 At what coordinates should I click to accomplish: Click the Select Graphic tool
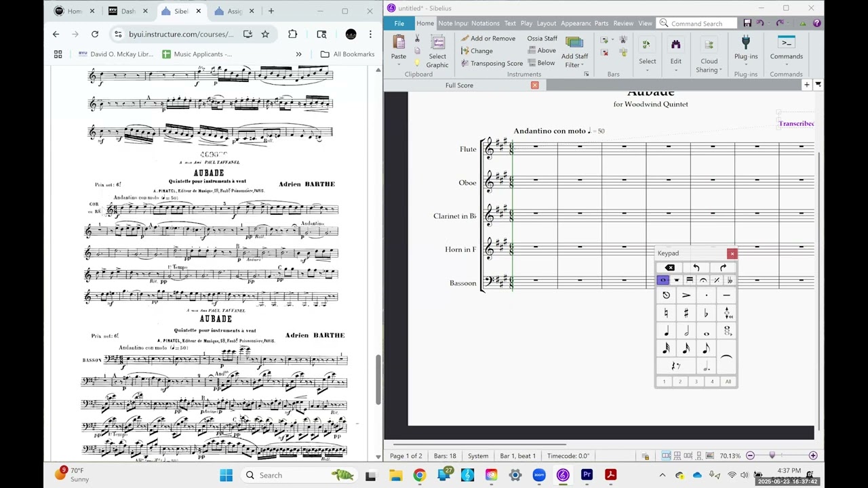click(x=437, y=52)
